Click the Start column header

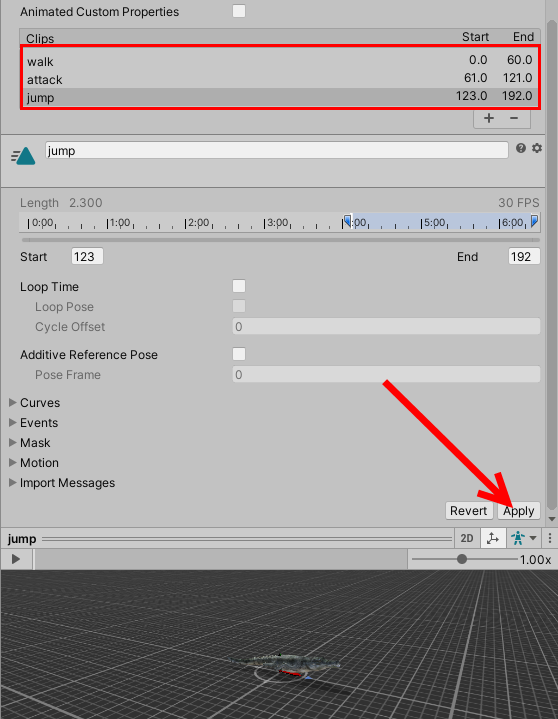pos(475,37)
